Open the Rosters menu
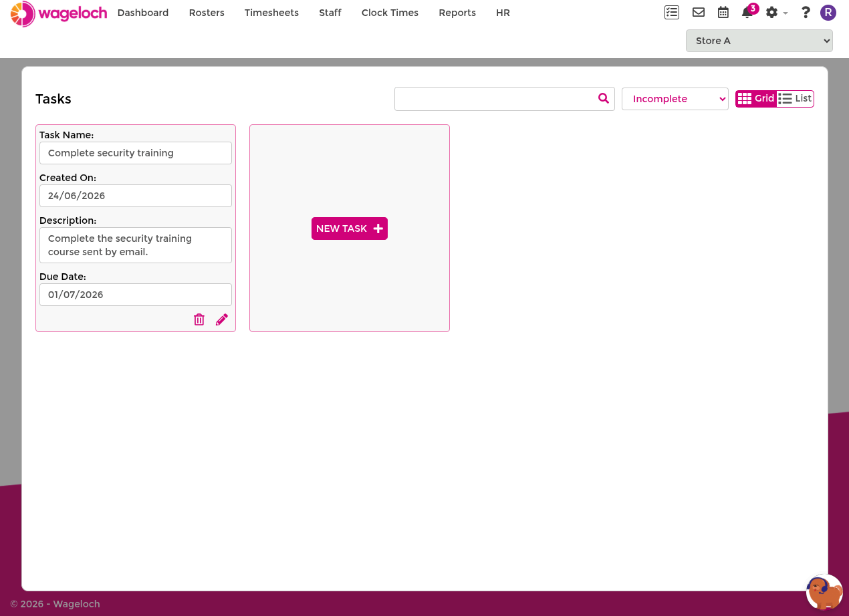Viewport: 849px width, 616px height. coord(207,13)
